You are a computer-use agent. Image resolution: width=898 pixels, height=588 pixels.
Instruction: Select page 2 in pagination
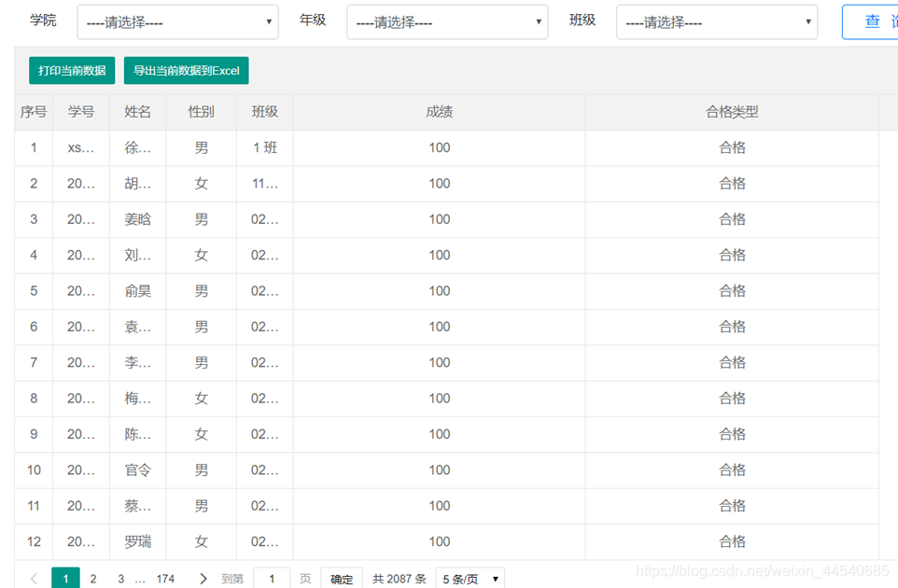point(92,579)
